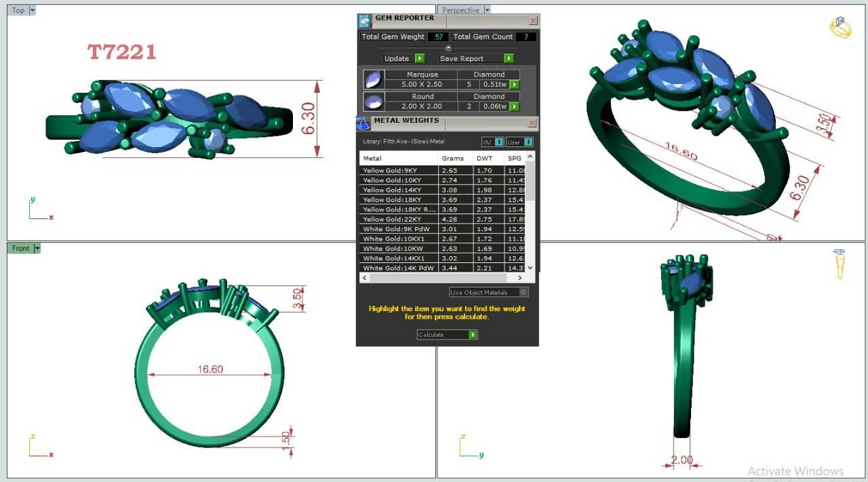Viewport: 868px width, 482px height.
Task: Toggle the User library switch
Action: tap(519, 142)
